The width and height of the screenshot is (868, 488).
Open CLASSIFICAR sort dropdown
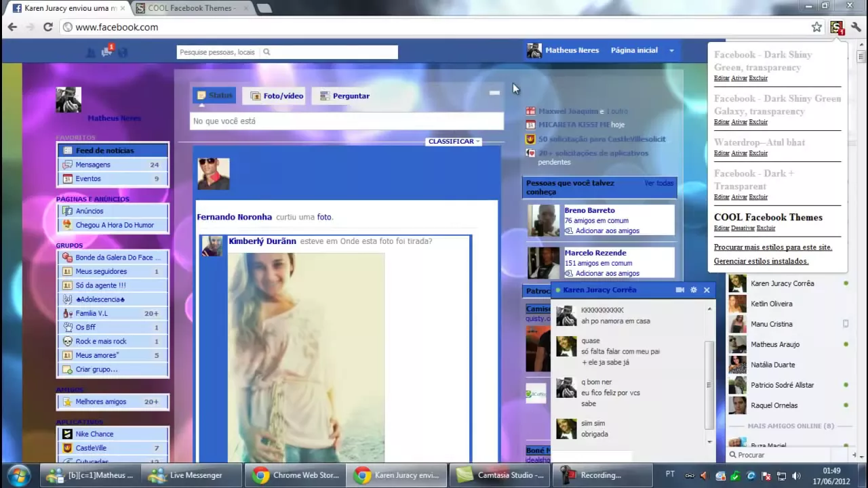point(454,142)
